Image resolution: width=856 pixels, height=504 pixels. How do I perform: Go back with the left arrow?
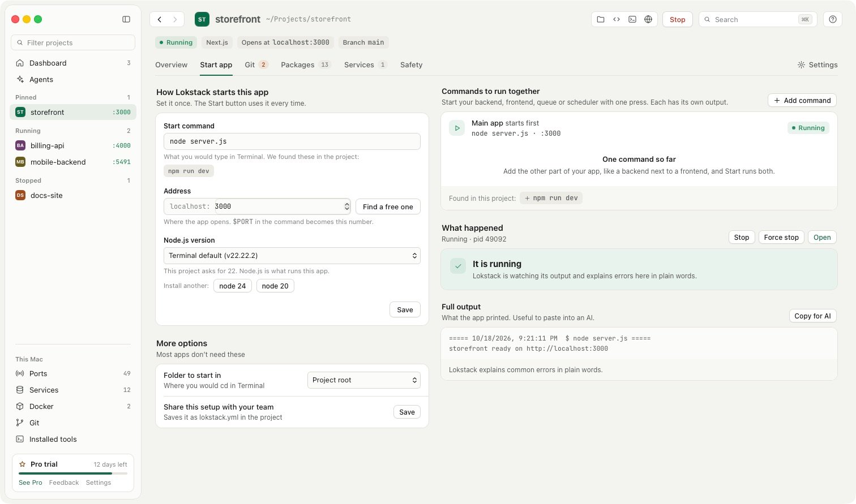[160, 19]
